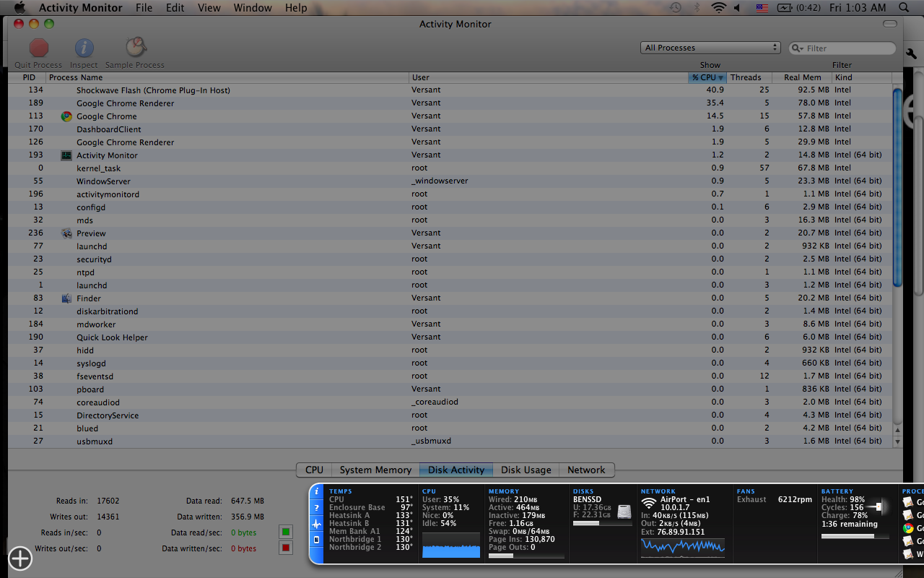Open the Window menu
The width and height of the screenshot is (924, 578).
click(253, 8)
